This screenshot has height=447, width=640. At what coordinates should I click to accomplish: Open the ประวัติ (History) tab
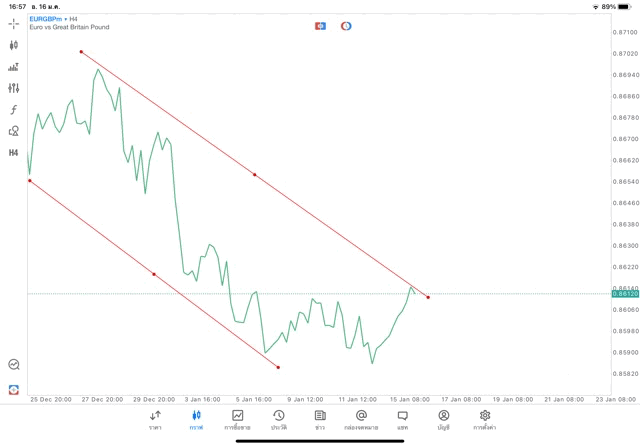278,419
